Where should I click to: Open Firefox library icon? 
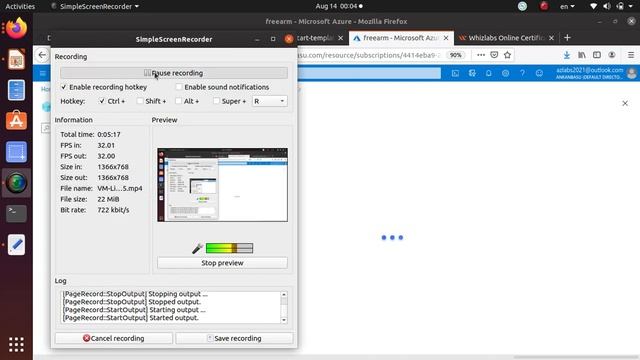(x=582, y=55)
